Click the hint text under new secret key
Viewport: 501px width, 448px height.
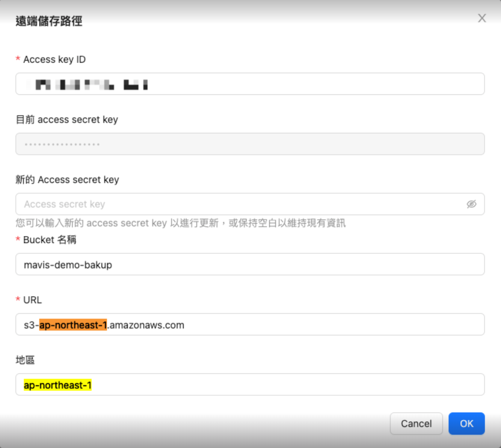tap(180, 223)
